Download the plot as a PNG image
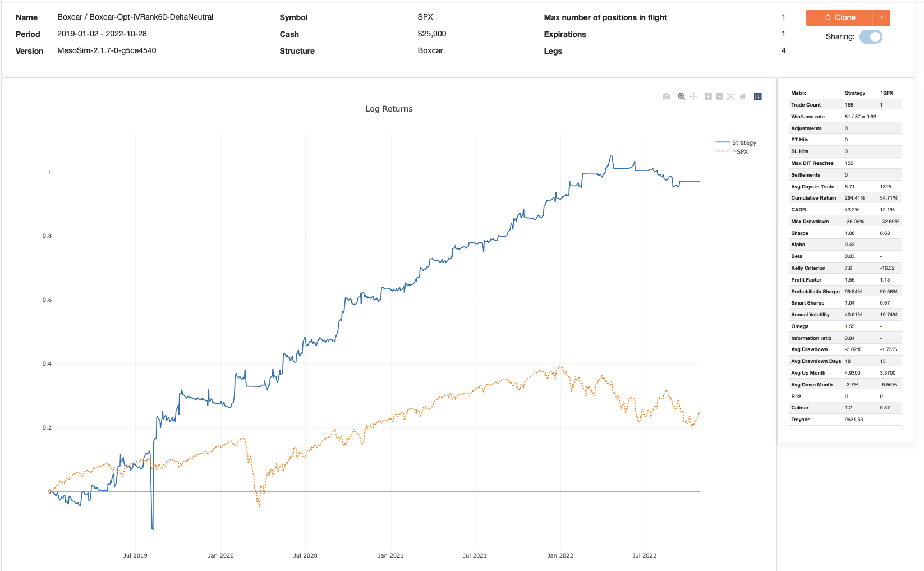 pyautogui.click(x=666, y=96)
